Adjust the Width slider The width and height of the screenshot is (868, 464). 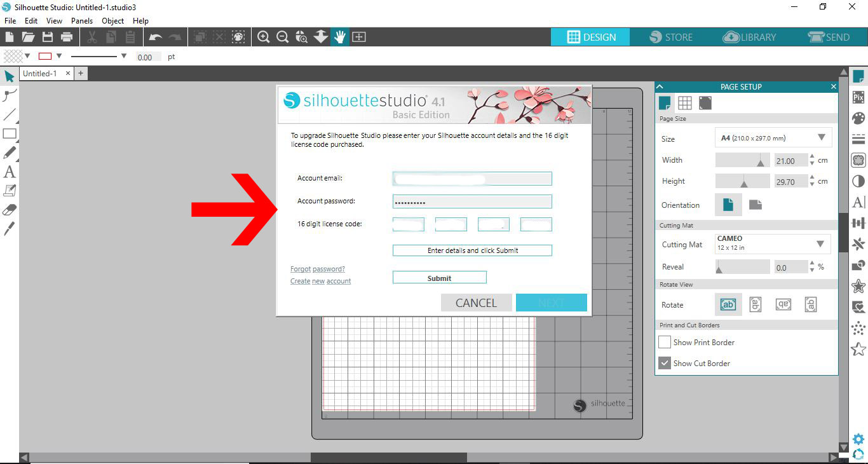[x=743, y=160]
